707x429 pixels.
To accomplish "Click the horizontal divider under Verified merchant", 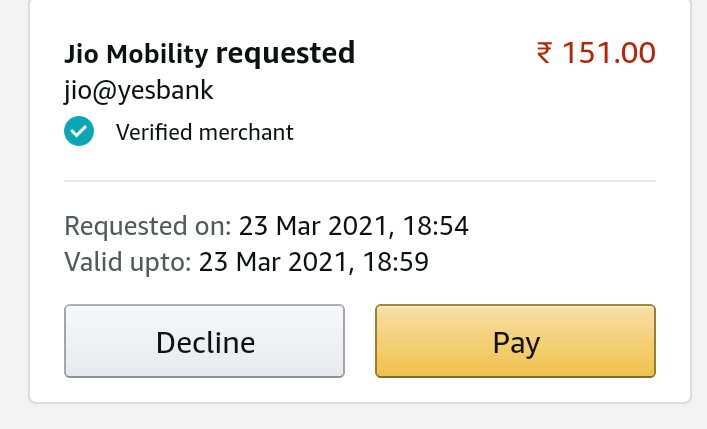I will click(x=360, y=181).
